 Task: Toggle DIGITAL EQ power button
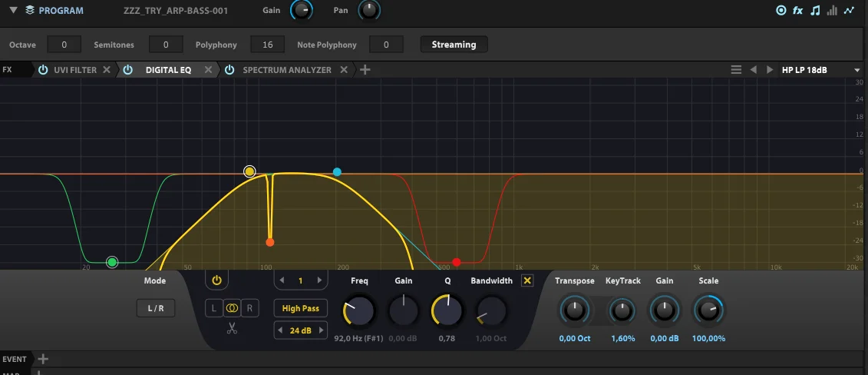pos(128,70)
